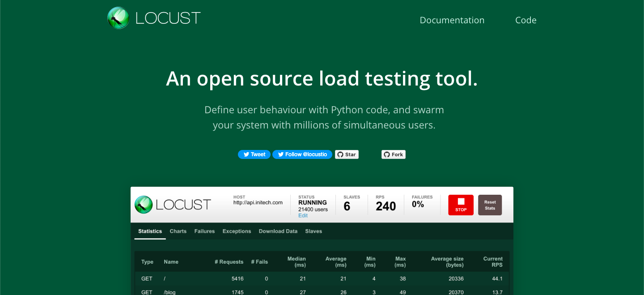Open the Documentation link
The height and width of the screenshot is (295, 644).
[x=452, y=20]
